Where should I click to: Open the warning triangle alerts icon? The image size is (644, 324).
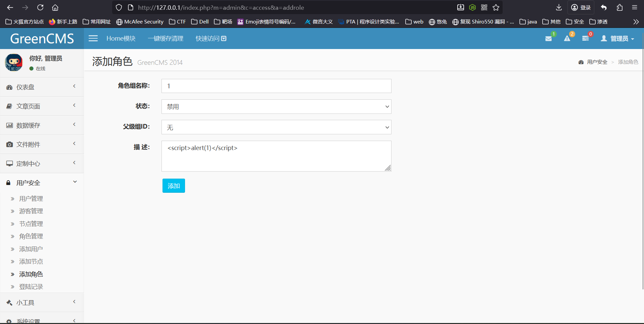coord(567,39)
